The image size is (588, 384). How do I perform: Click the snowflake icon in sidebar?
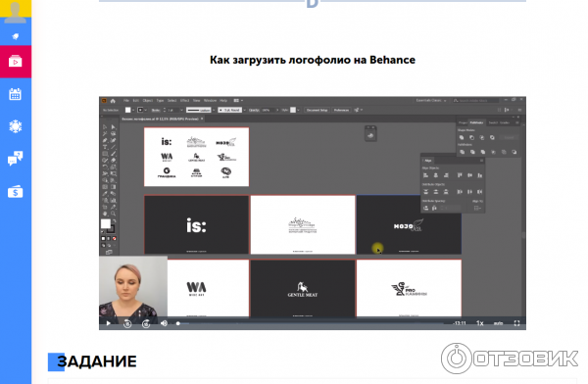point(16,126)
